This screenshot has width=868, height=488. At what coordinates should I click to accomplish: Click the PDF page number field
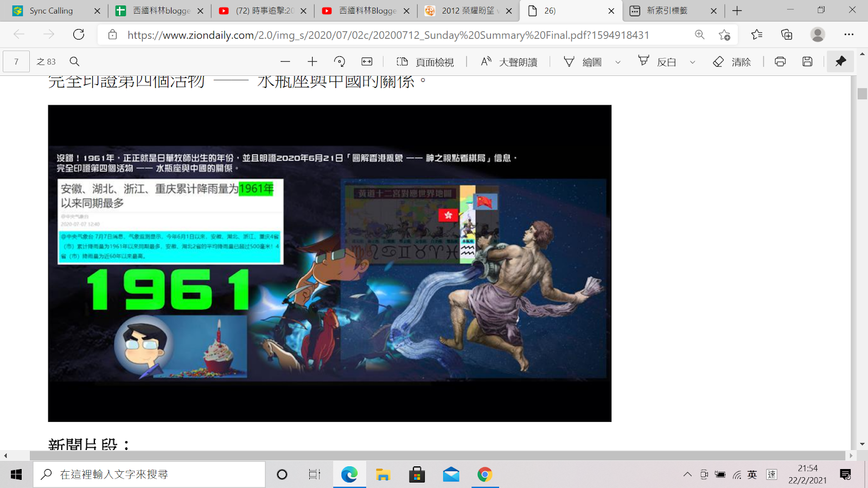pos(16,62)
